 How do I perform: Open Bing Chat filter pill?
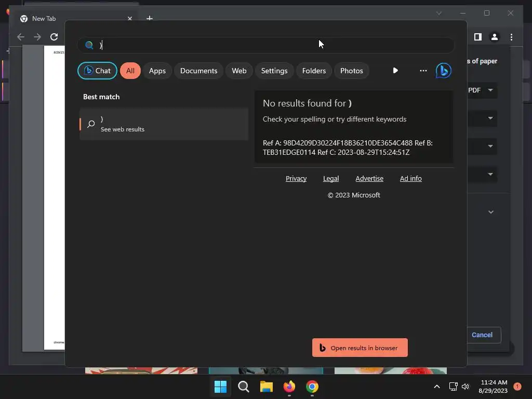97,71
